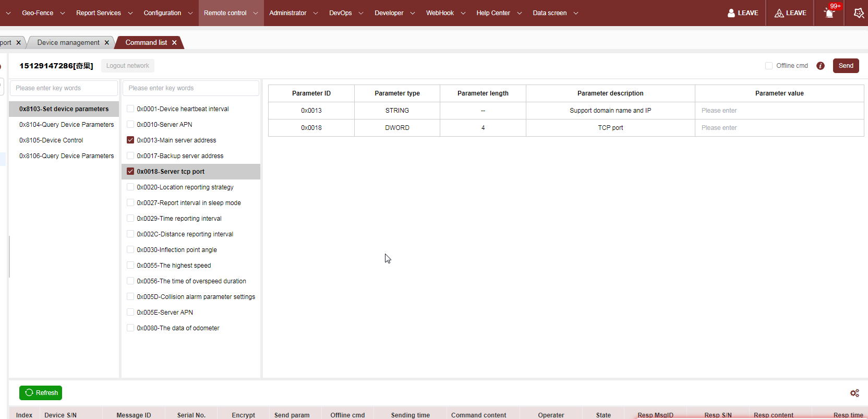Click the Send button
868x419 pixels.
point(846,66)
